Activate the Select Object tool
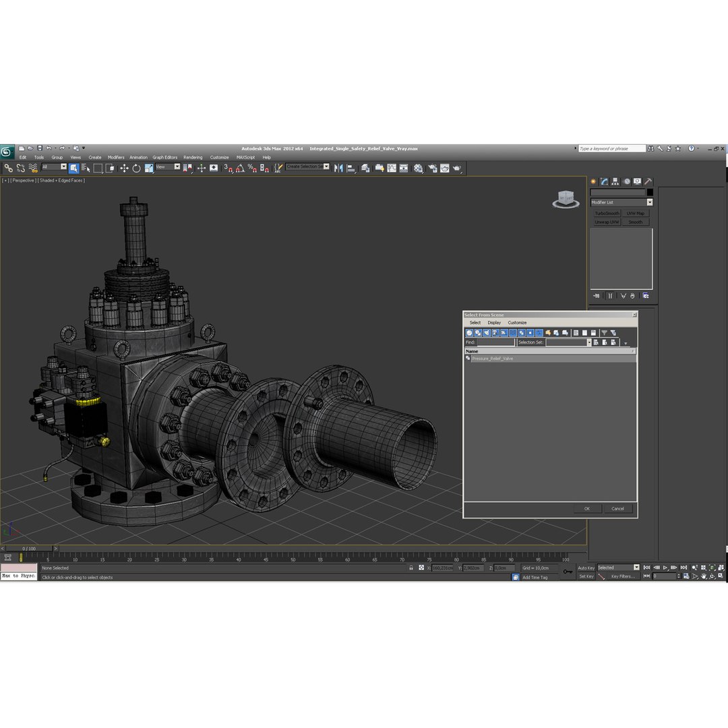The height and width of the screenshot is (728, 728). (74, 168)
